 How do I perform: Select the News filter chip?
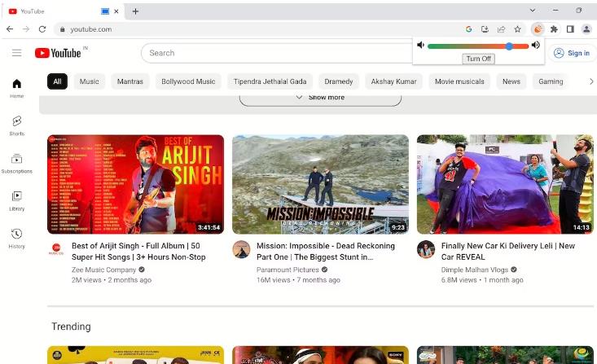coord(511,81)
